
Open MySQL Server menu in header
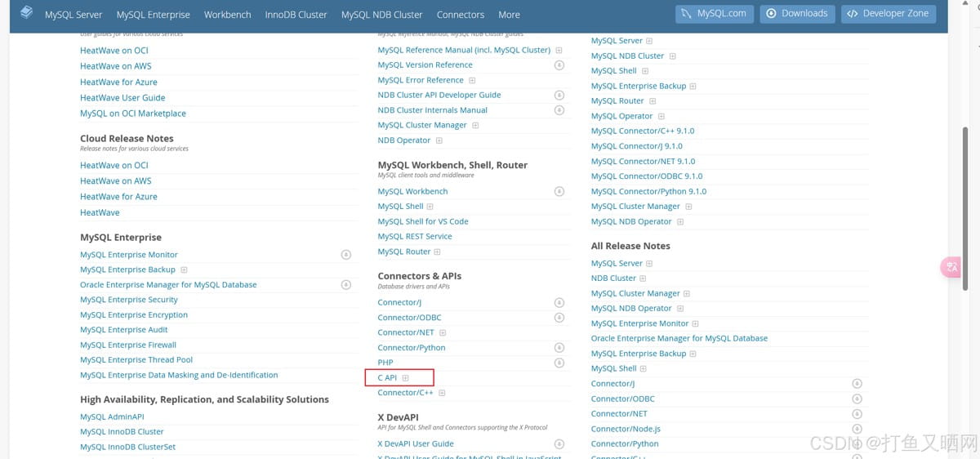click(x=73, y=14)
